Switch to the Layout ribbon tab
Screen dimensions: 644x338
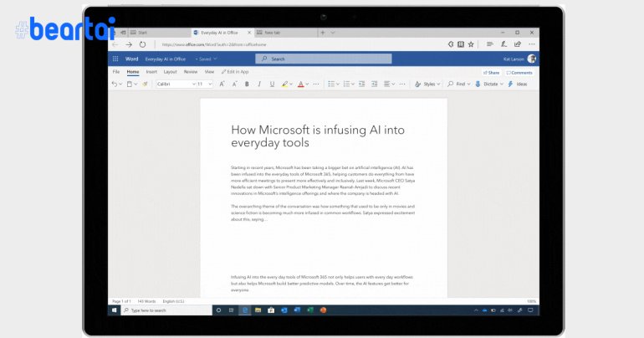pos(170,72)
